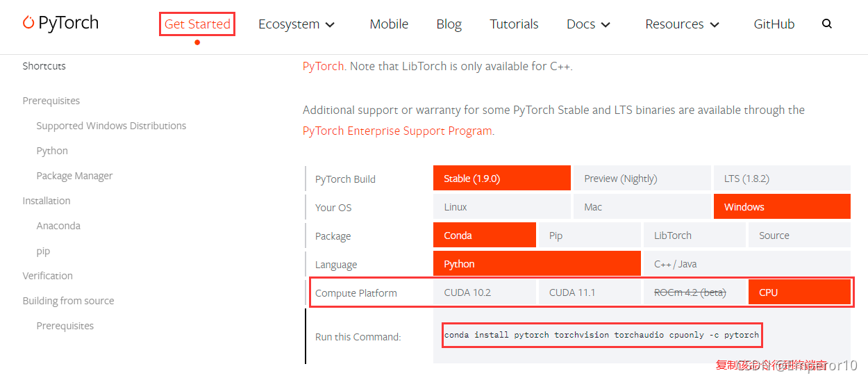Visit the GitHub link in navbar
Viewport: 868px width, 380px height.
[774, 24]
